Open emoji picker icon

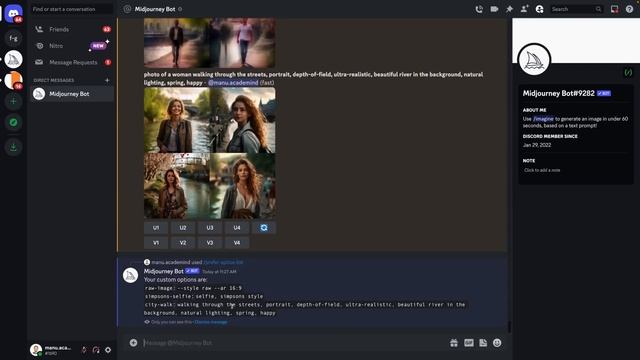(x=497, y=343)
